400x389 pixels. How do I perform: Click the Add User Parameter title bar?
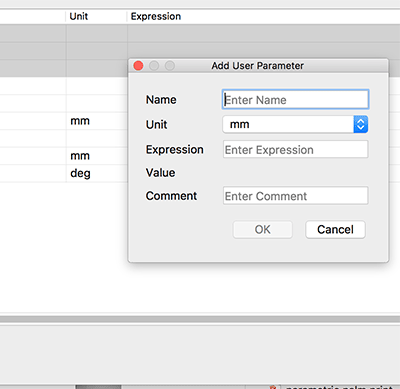(258, 66)
